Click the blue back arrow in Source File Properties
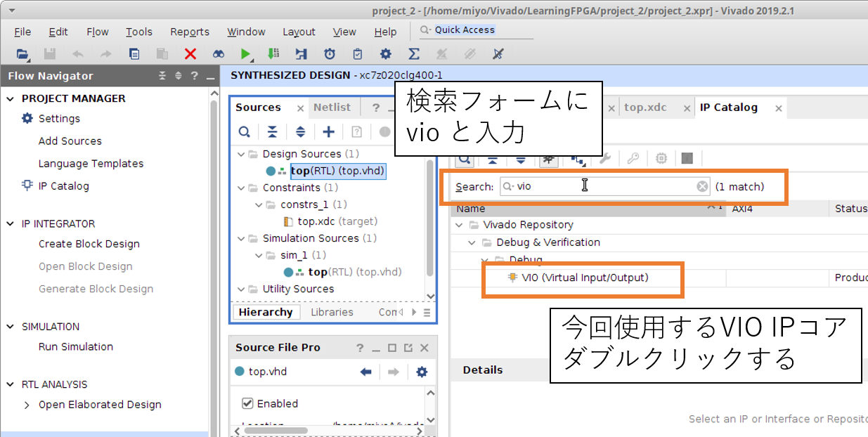The width and height of the screenshot is (868, 437). point(365,372)
